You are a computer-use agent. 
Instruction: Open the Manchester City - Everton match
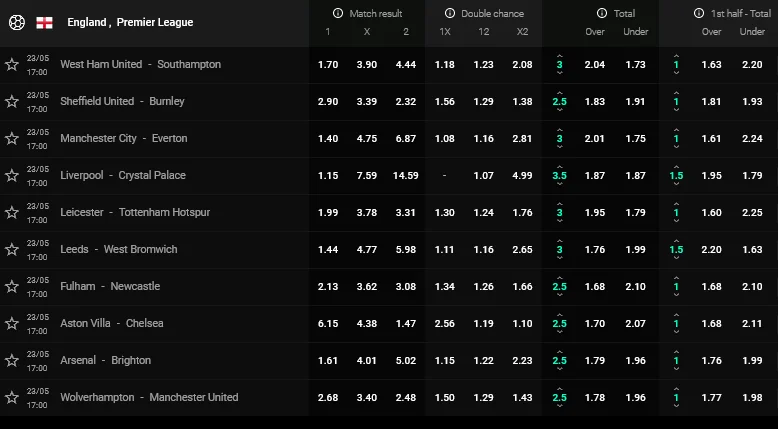click(124, 138)
